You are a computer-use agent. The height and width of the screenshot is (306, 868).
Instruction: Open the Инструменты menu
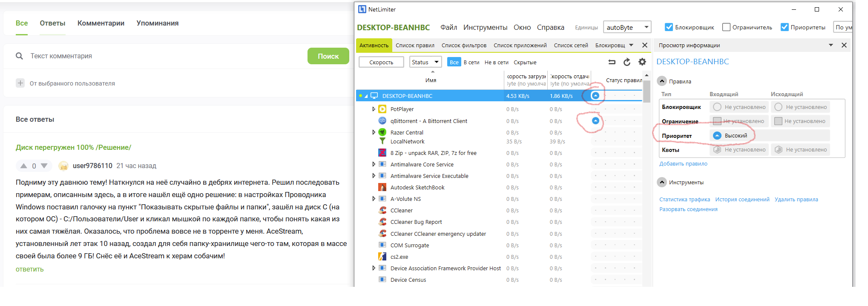485,27
